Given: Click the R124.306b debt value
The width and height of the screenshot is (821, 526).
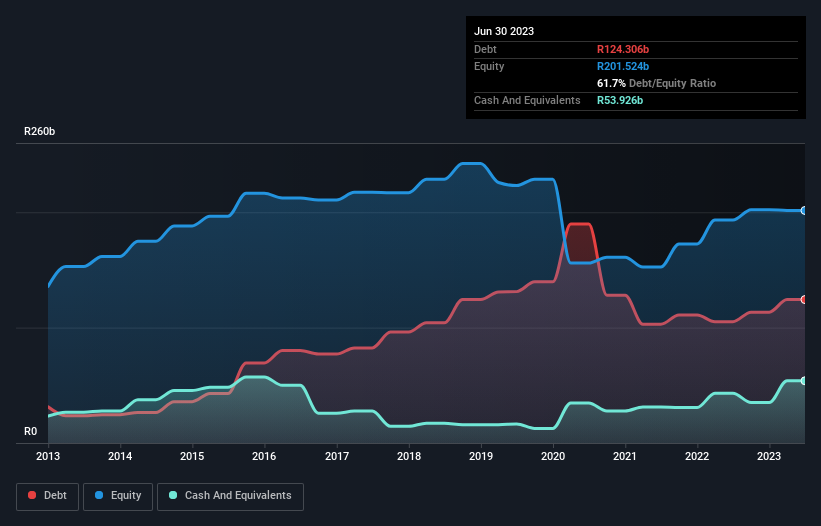Looking at the screenshot, I should tap(623, 49).
